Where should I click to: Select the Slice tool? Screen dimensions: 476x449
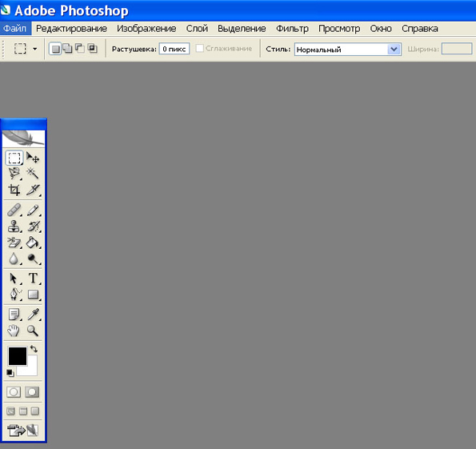(x=33, y=190)
